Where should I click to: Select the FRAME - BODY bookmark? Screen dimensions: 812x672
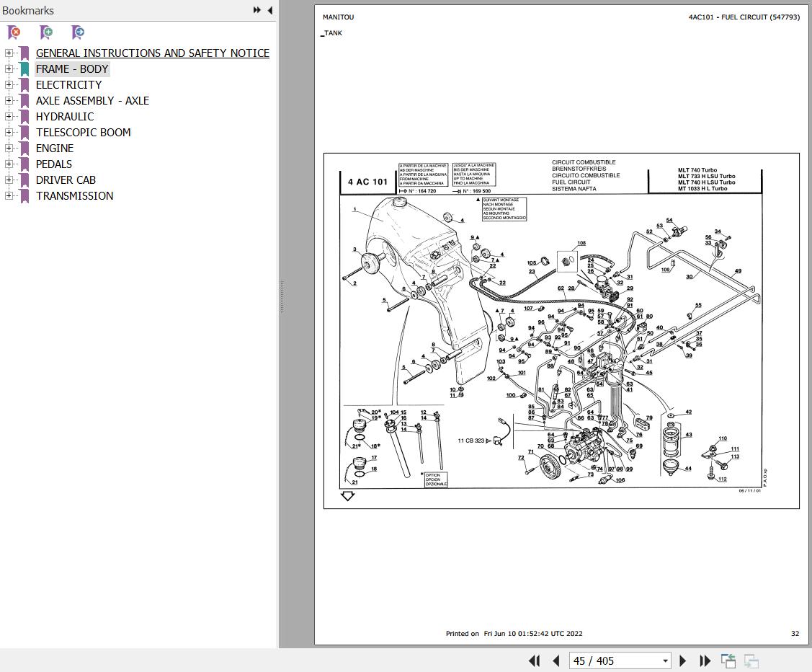pyautogui.click(x=72, y=68)
